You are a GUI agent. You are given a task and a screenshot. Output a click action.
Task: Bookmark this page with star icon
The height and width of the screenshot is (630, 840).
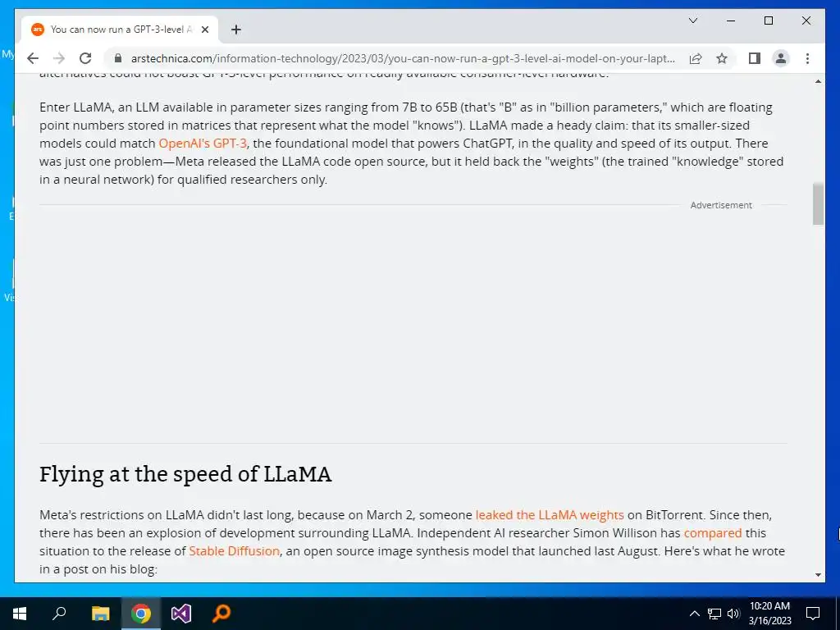722,58
